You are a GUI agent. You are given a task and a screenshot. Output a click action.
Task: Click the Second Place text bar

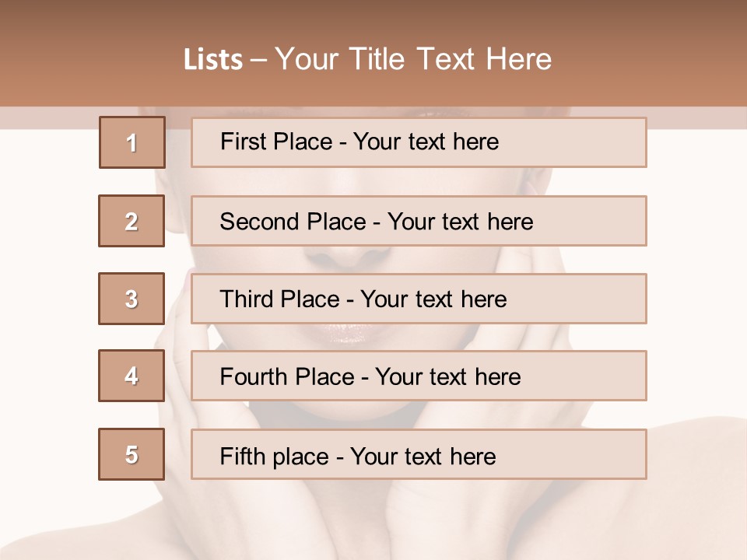pyautogui.click(x=419, y=221)
